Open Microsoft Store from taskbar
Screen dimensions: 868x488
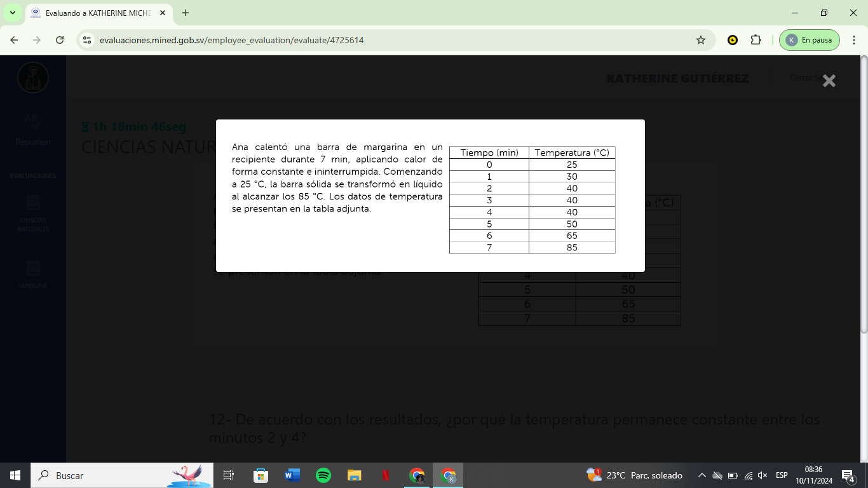[x=261, y=475]
